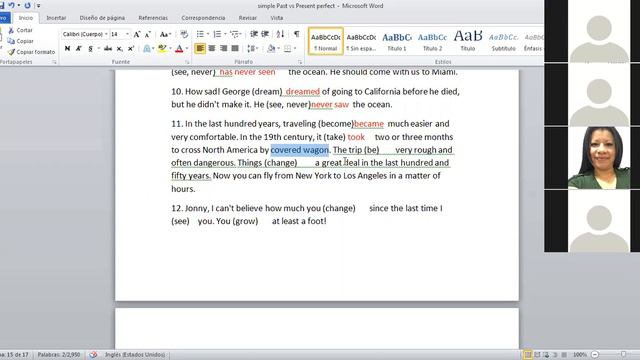Apply the Título 2 style
This screenshot has width=640, height=360.
pyautogui.click(x=432, y=41)
